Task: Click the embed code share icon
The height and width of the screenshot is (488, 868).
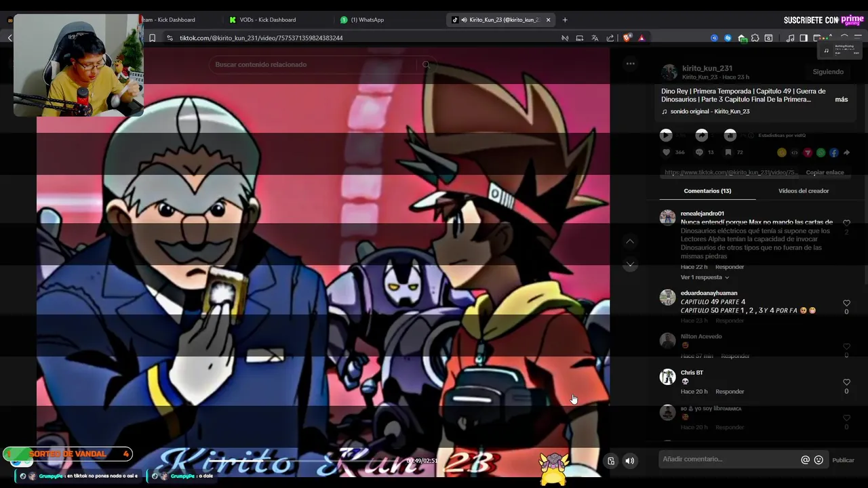Action: click(795, 152)
